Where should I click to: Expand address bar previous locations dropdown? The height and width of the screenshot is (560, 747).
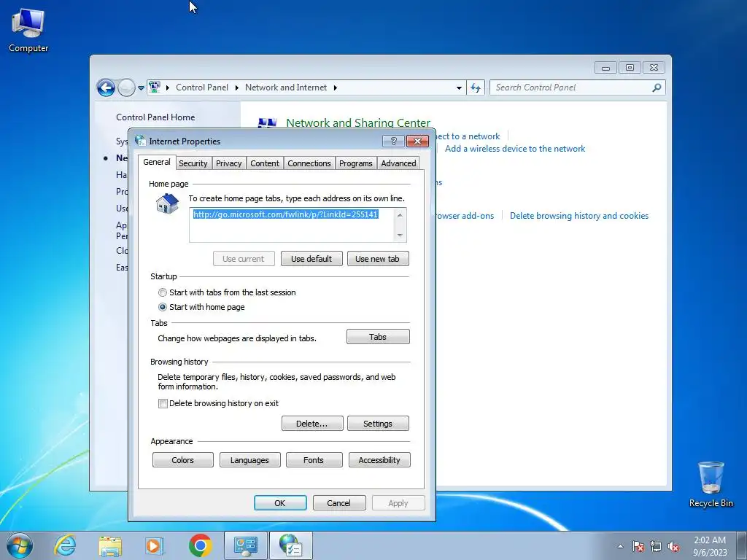pyautogui.click(x=459, y=87)
